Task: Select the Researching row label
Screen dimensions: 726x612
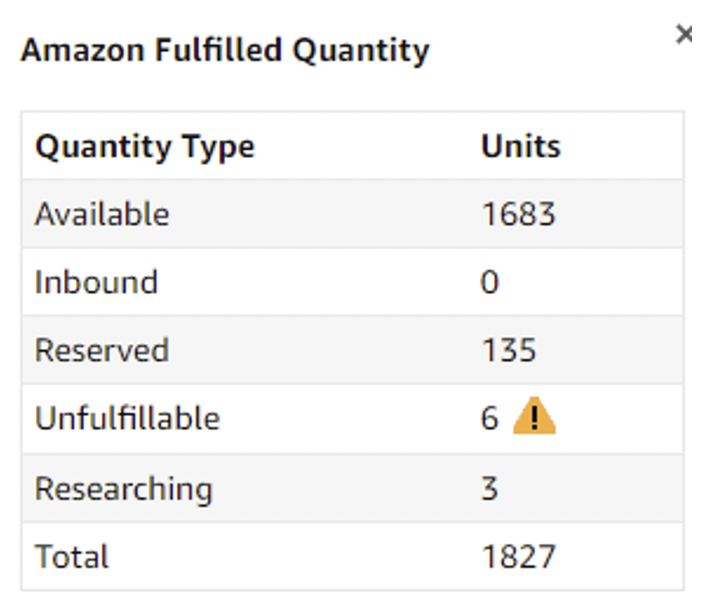Action: [124, 489]
